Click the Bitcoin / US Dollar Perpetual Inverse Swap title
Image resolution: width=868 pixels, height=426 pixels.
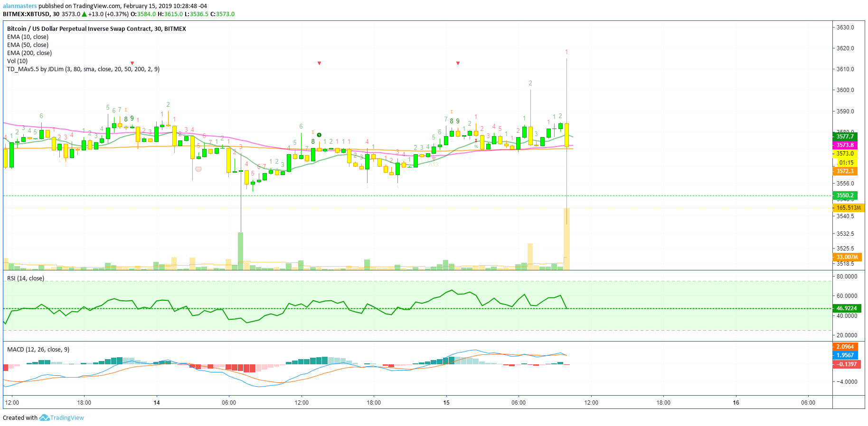(x=96, y=29)
